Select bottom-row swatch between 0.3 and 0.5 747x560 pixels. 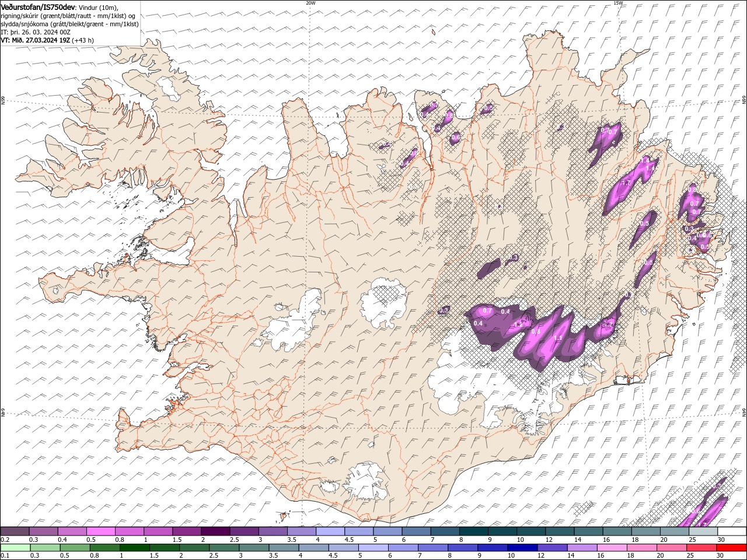click(x=45, y=547)
